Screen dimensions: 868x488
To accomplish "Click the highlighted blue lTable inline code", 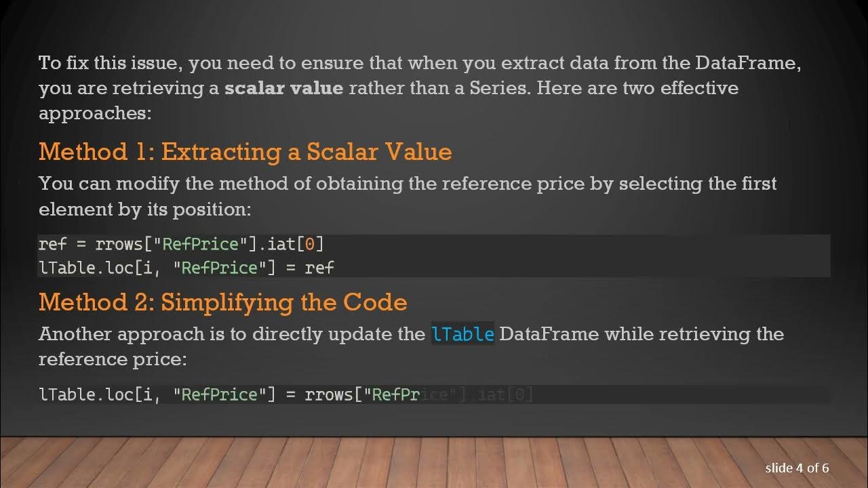I will [x=462, y=334].
